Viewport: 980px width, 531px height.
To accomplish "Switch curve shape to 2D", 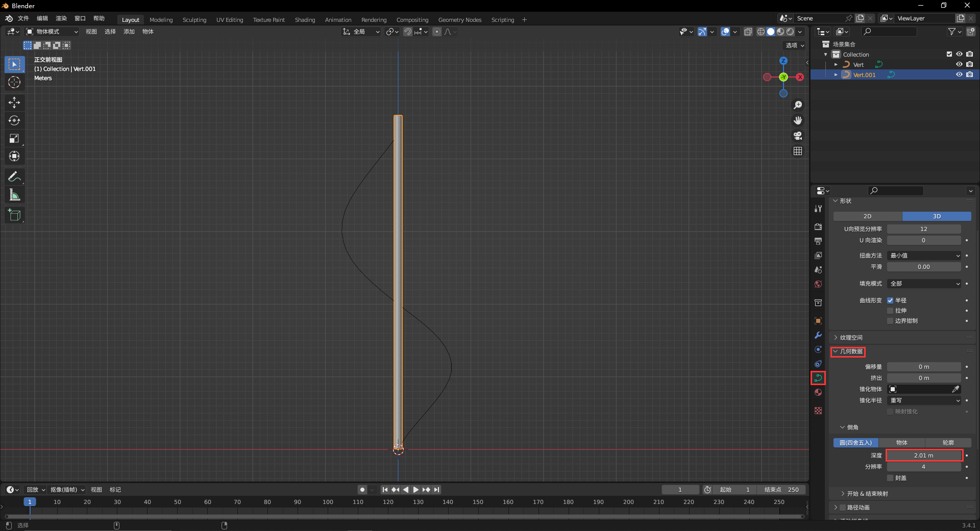I will [867, 216].
